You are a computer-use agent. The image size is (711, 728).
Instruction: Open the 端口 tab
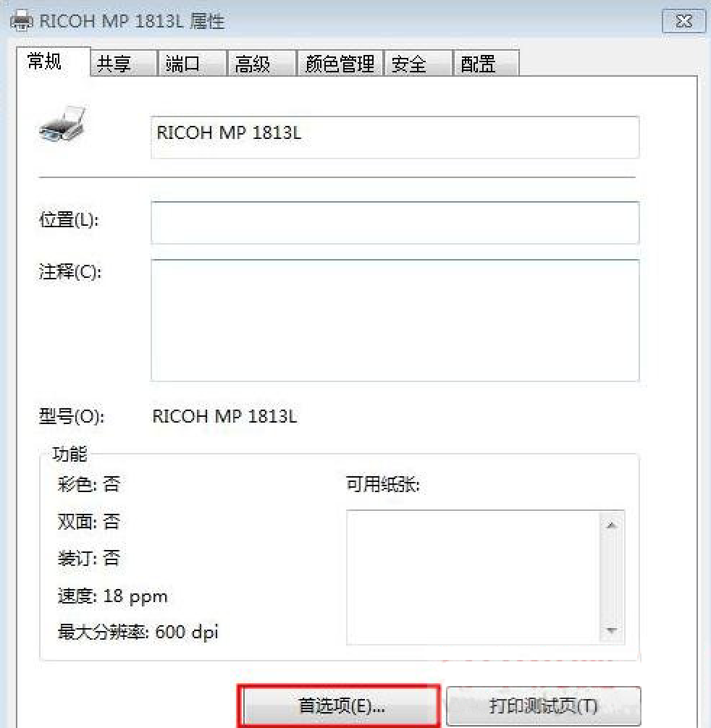click(x=192, y=64)
